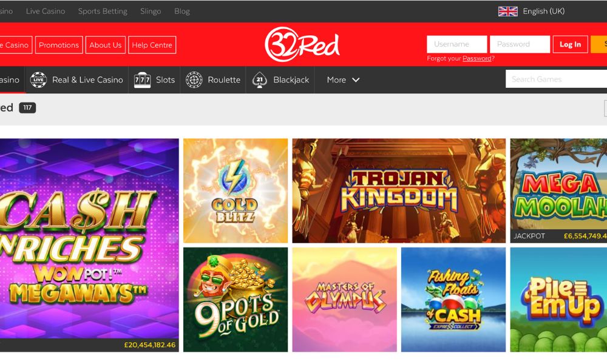607x364 pixels.
Task: Click into the Search Games box
Action: 556,79
